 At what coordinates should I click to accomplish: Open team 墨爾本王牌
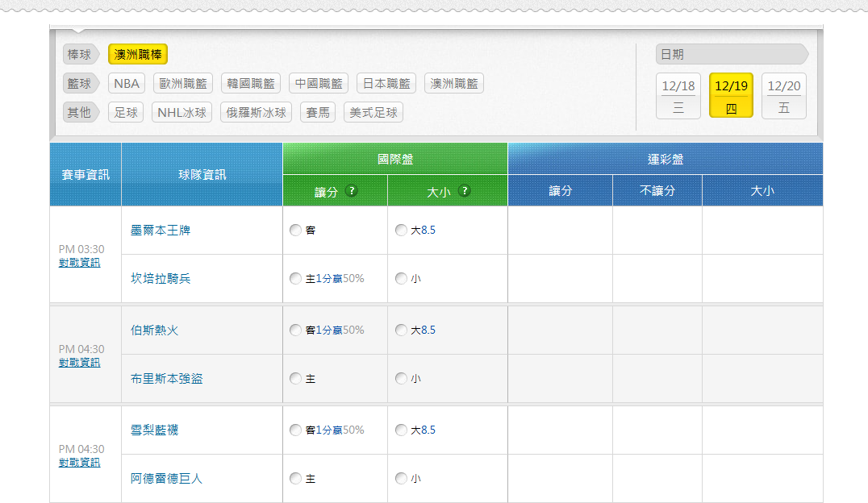click(161, 231)
